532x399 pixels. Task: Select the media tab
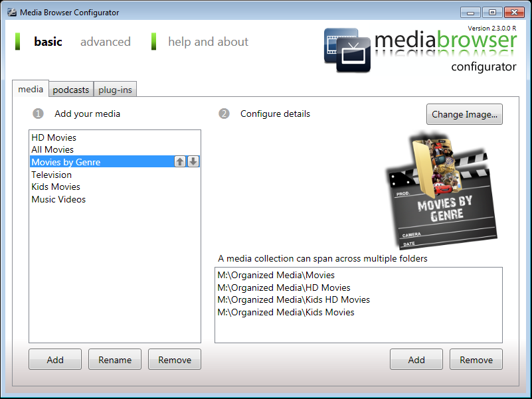click(31, 89)
